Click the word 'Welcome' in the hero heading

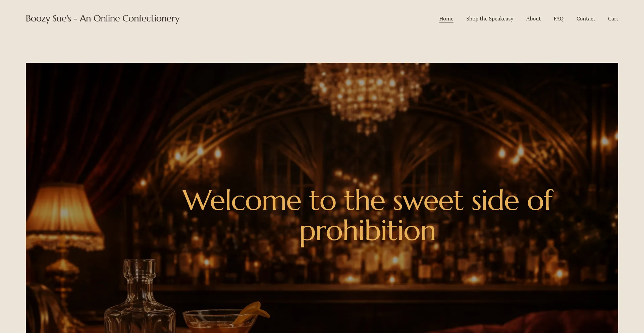point(242,201)
